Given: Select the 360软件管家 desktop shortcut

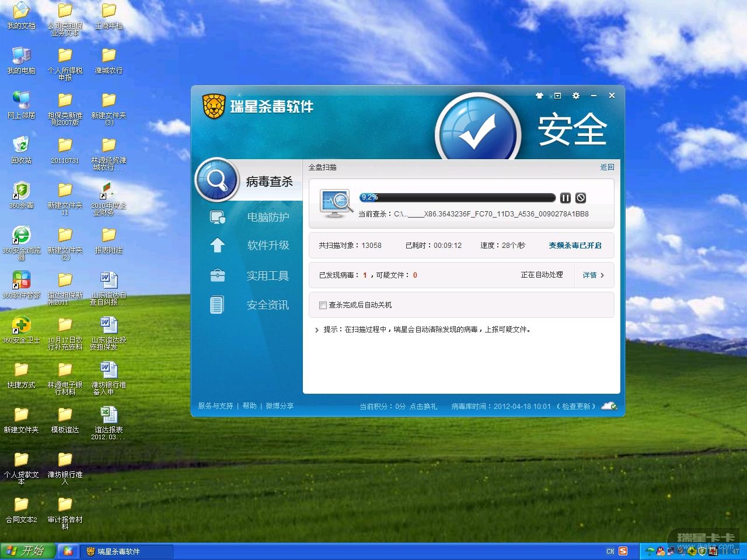Looking at the screenshot, I should coord(21,285).
